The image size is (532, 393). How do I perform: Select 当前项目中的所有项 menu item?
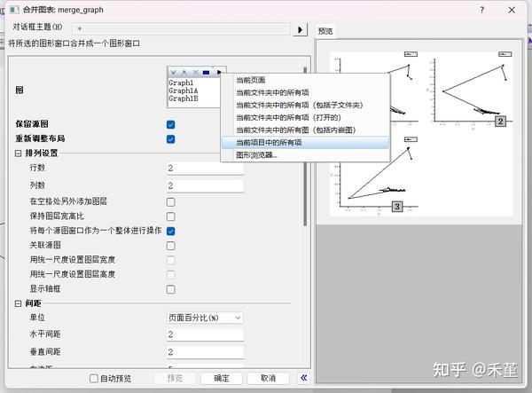point(305,143)
